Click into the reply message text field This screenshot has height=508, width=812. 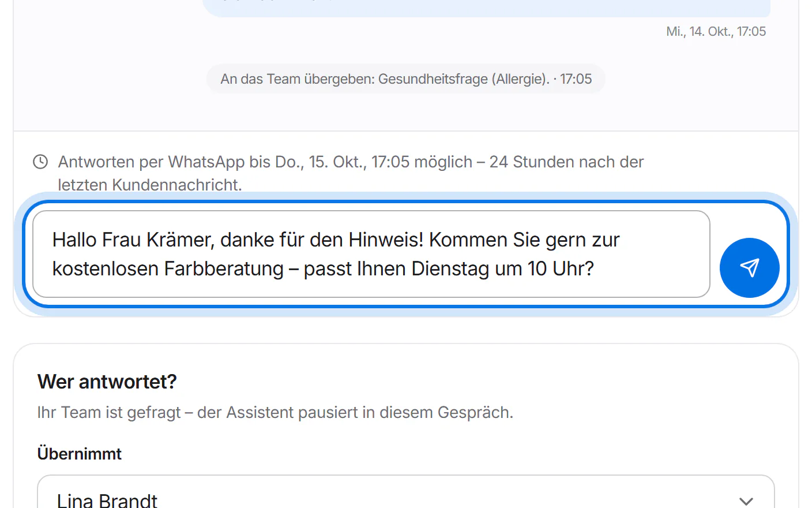point(371,254)
